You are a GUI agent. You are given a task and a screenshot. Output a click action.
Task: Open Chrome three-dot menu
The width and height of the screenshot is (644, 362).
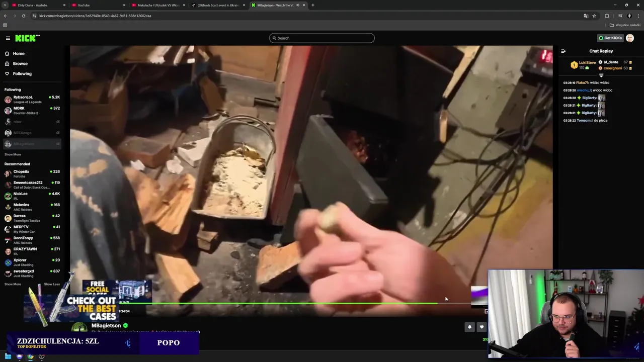pyautogui.click(x=638, y=16)
